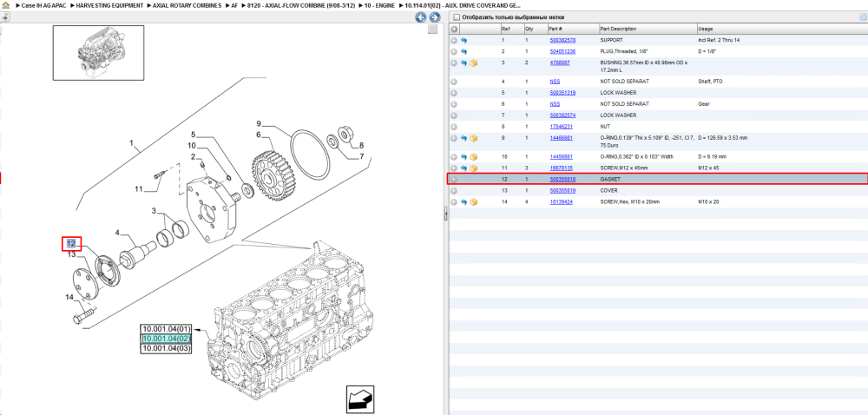The image size is (868, 415).
Task: Click the blue arrow icon for ref 10 O-RING
Action: (x=464, y=156)
